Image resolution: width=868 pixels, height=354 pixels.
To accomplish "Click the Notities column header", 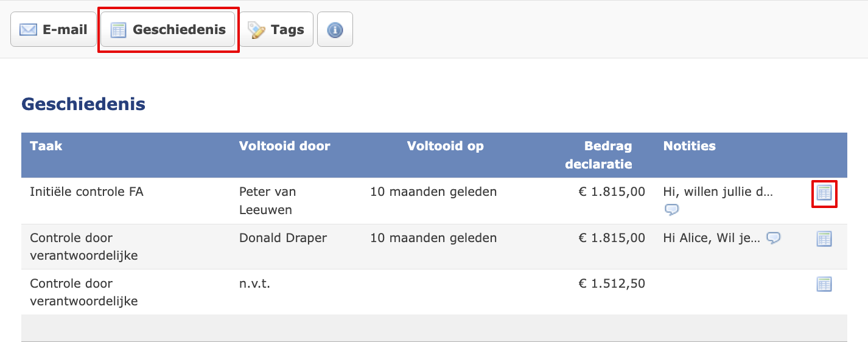I will [x=690, y=146].
